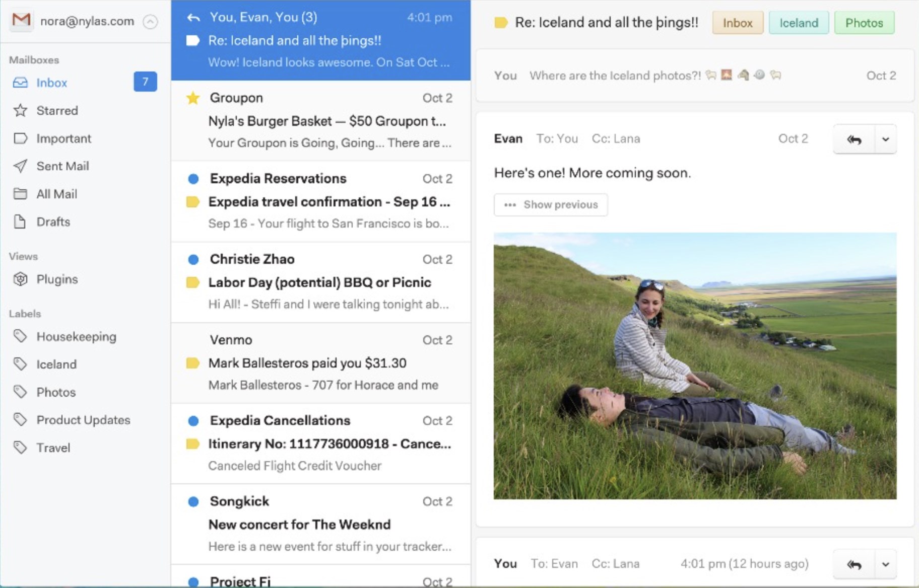Click the Inbox unread count badge
This screenshot has width=919, height=588.
[x=145, y=82]
